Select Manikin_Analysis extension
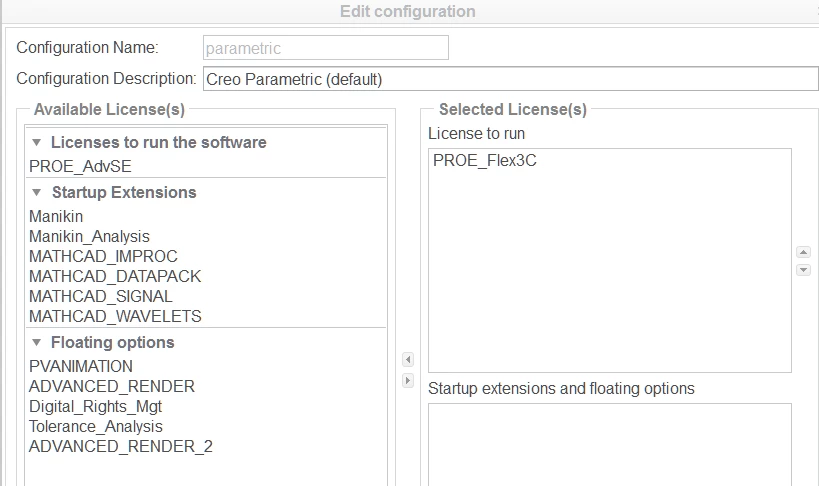819x486 pixels. pyautogui.click(x=89, y=236)
